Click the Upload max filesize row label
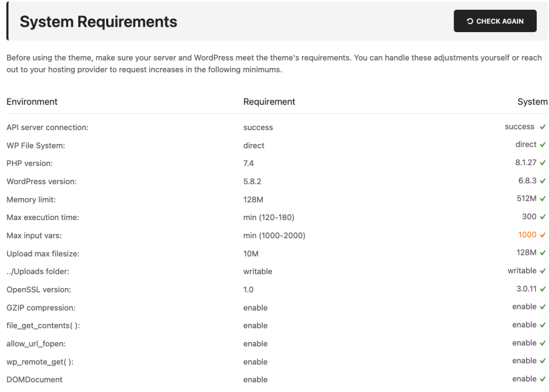The image size is (549, 392). [43, 253]
